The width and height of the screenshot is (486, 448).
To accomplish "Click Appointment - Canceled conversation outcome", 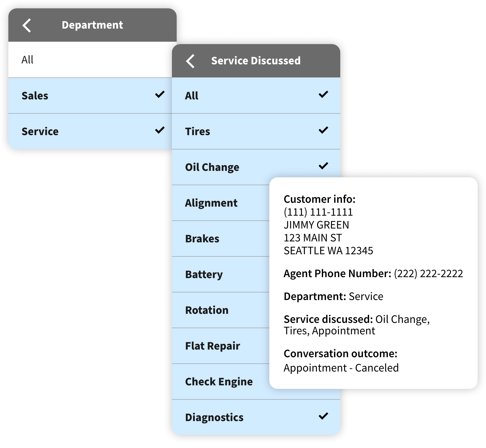I will pyautogui.click(x=341, y=368).
